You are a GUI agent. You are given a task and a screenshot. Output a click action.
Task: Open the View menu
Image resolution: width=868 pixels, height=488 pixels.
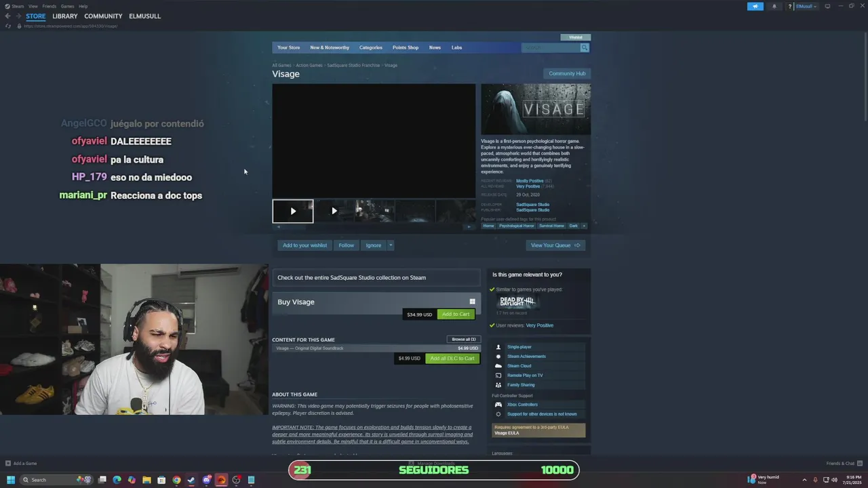[33, 6]
